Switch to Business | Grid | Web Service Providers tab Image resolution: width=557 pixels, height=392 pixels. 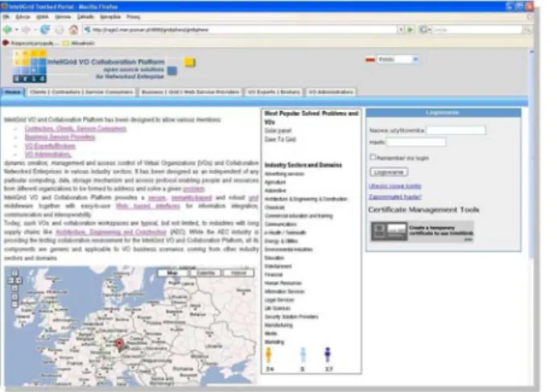pyautogui.click(x=191, y=92)
